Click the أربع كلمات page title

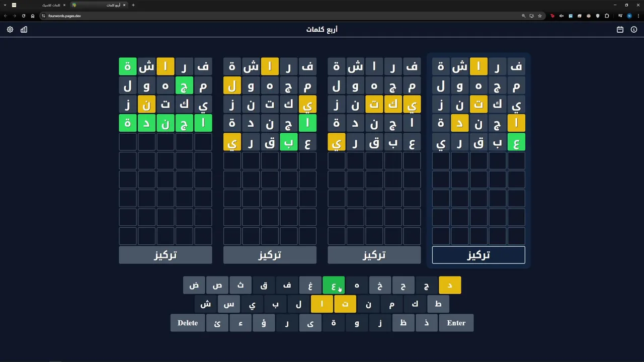point(322,30)
